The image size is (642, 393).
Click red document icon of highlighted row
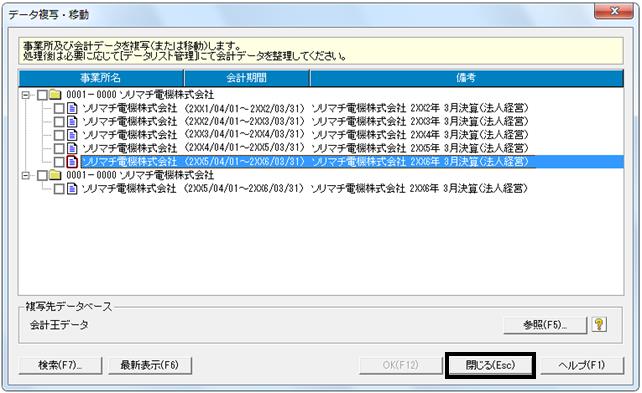(72, 162)
